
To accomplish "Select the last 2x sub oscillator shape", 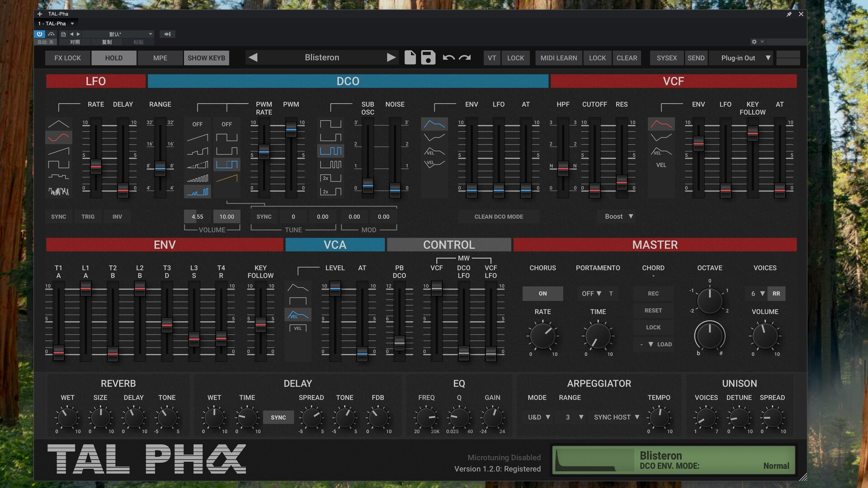I will point(331,192).
